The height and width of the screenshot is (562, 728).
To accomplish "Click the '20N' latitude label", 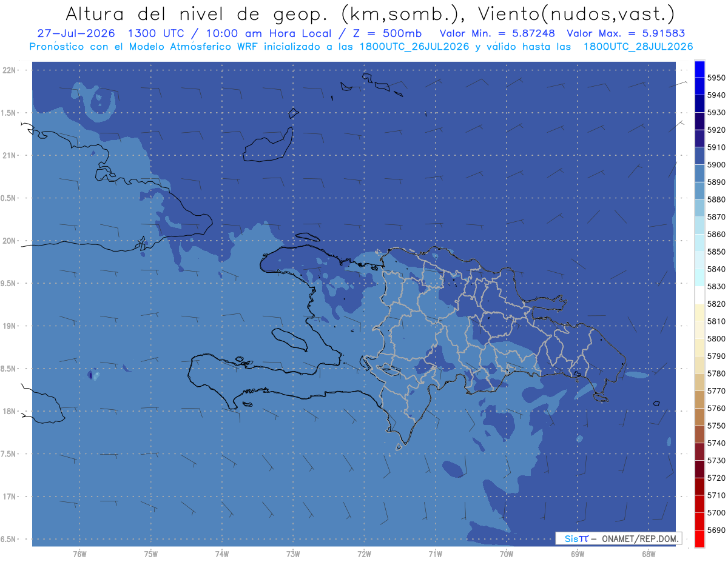I will pos(10,241).
